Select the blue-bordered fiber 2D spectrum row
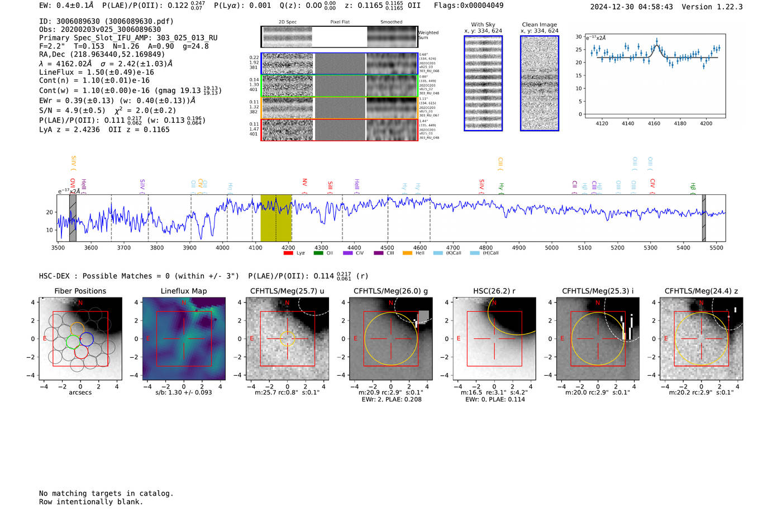Viewport: 782px width, 532px height. [340, 64]
